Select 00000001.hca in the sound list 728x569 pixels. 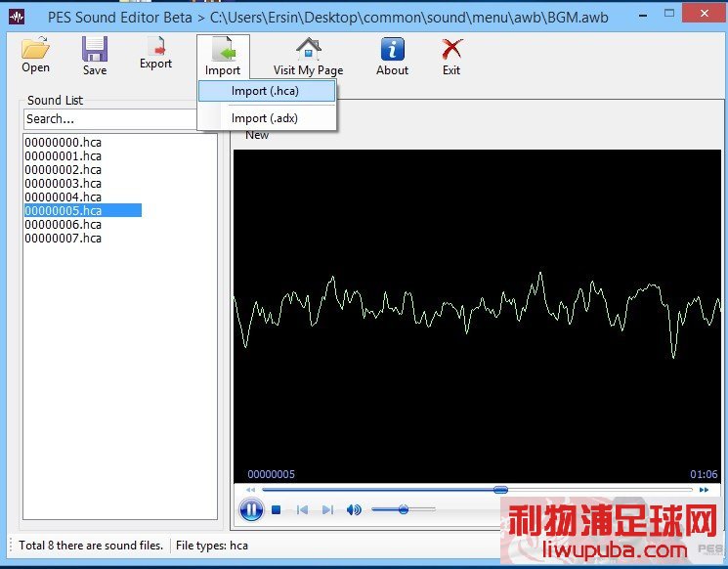click(x=64, y=156)
